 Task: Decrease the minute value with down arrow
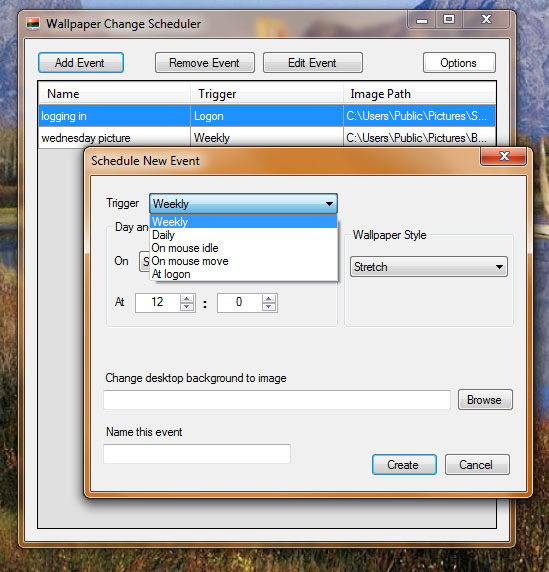(269, 307)
